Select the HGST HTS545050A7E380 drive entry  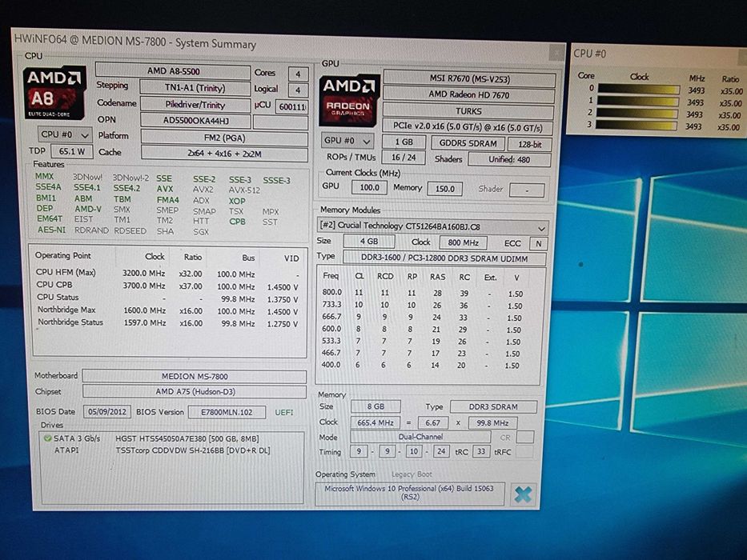coord(187,438)
